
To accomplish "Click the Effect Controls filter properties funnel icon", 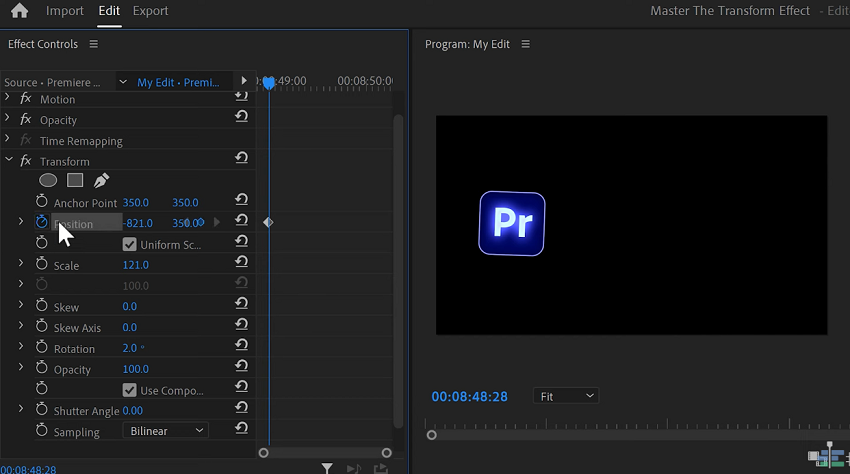I will pyautogui.click(x=327, y=468).
